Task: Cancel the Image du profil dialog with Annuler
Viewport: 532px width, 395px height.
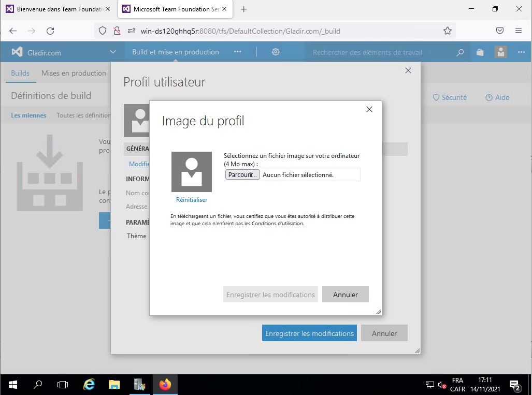Action: [346, 294]
